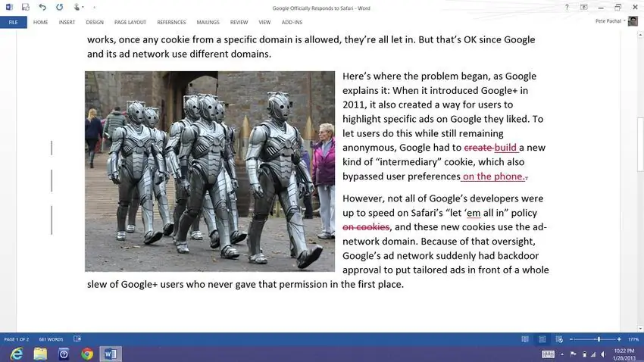Switch to the REVIEW tab
The width and height of the screenshot is (644, 362).
239,22
